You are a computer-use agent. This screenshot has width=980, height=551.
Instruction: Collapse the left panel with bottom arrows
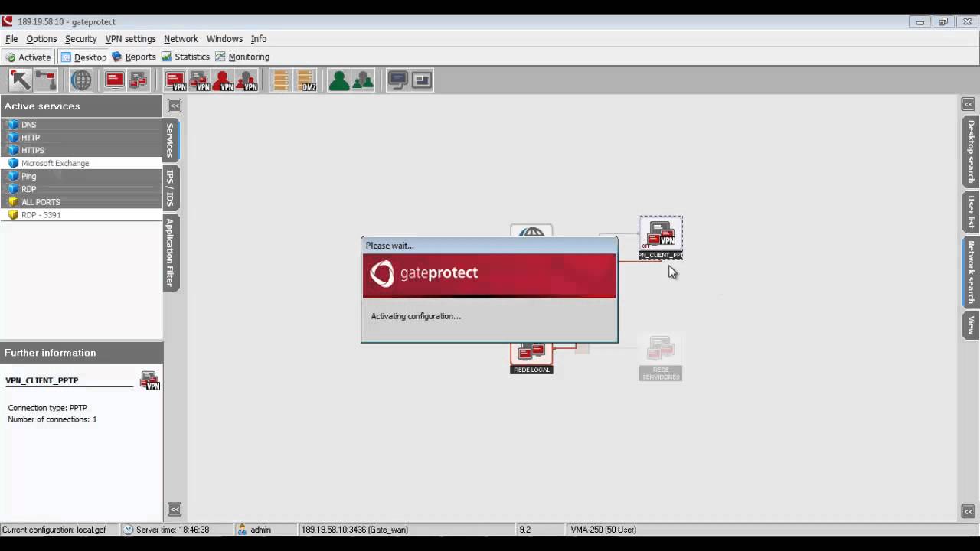pos(175,510)
